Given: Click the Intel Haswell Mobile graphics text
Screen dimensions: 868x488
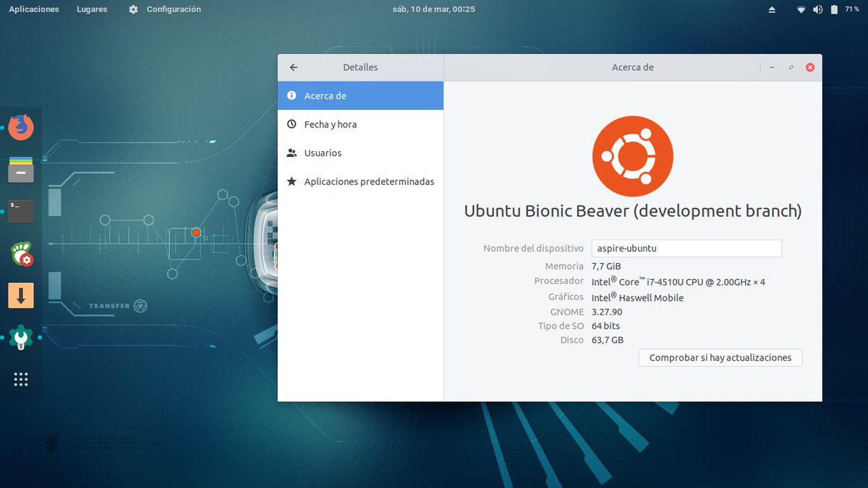Looking at the screenshot, I should coord(637,297).
